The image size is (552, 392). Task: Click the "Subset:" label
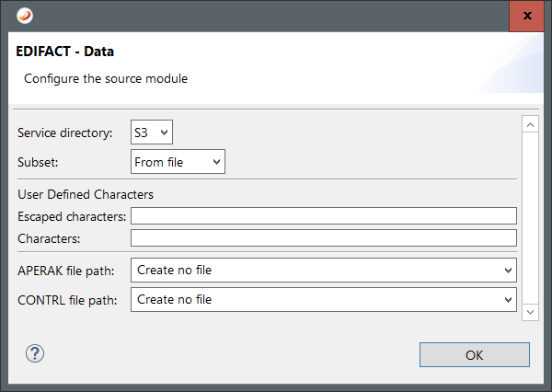[x=39, y=162]
